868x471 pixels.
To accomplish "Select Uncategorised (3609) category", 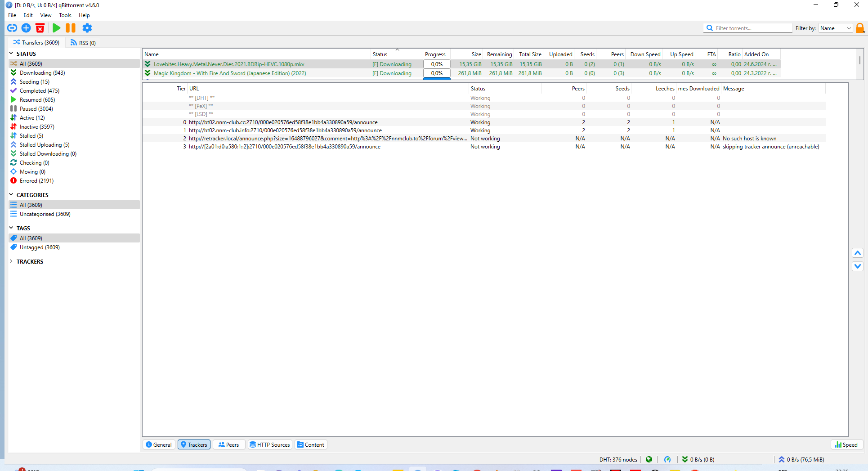I will [74, 214].
